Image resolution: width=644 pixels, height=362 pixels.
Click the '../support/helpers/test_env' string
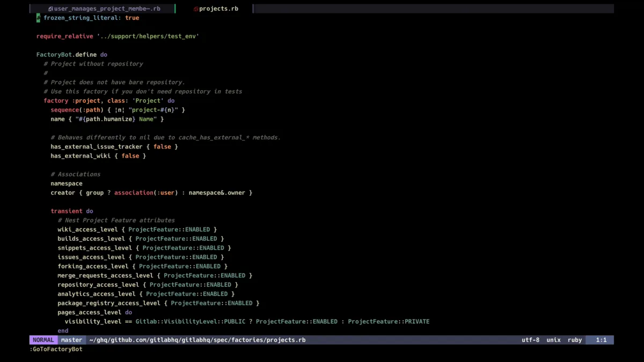148,36
